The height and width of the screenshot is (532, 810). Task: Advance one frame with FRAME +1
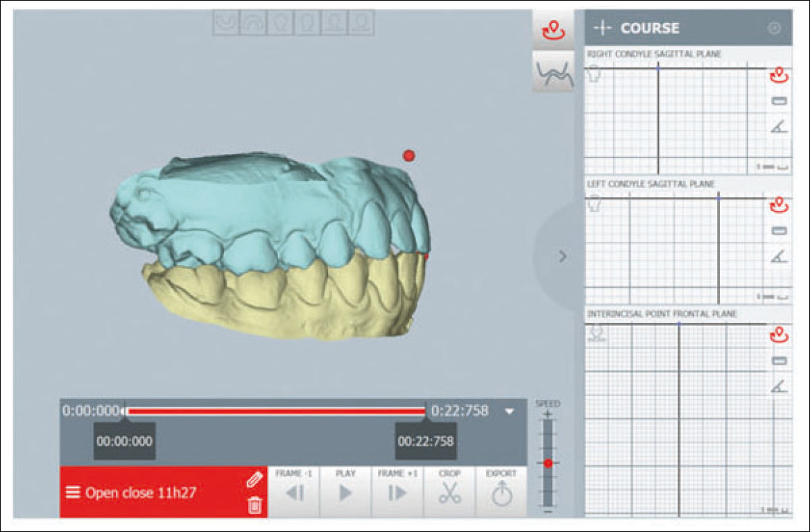coord(397,492)
